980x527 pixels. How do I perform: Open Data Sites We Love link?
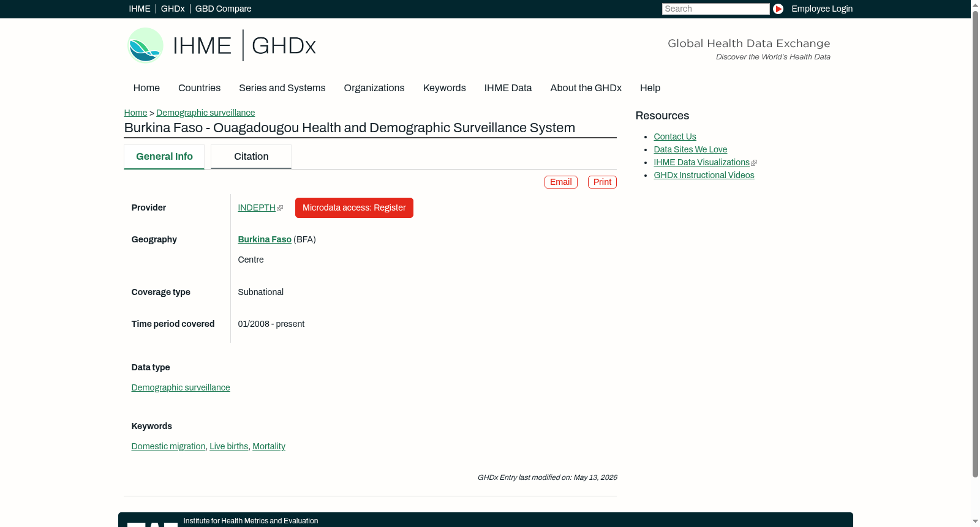tap(690, 149)
